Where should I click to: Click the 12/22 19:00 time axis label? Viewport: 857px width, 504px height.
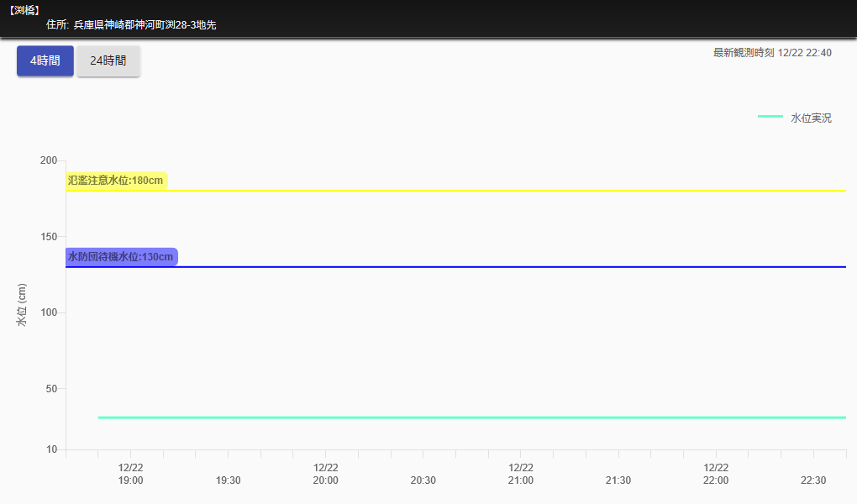pyautogui.click(x=130, y=474)
